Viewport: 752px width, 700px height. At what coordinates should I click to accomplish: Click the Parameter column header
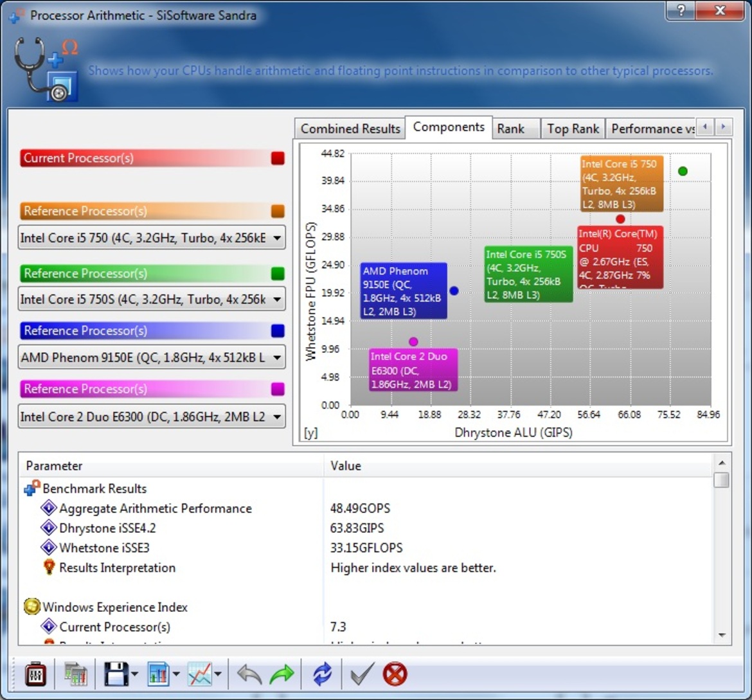171,465
